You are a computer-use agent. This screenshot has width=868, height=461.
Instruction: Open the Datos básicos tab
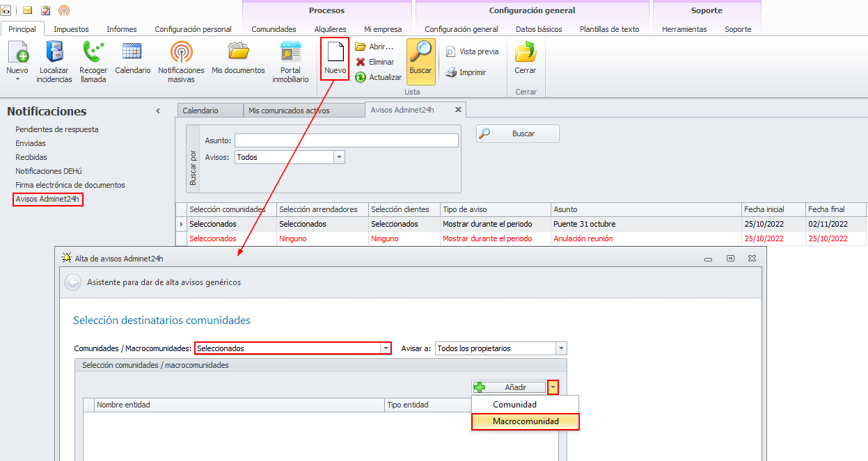click(539, 29)
